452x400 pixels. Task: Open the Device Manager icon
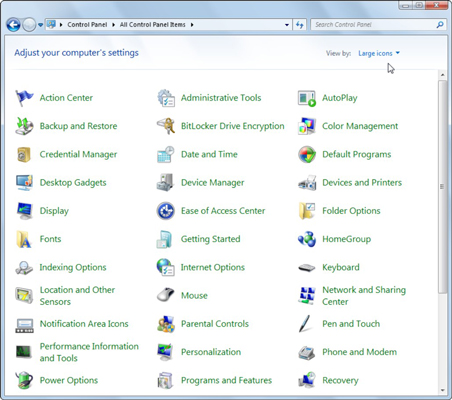[166, 183]
